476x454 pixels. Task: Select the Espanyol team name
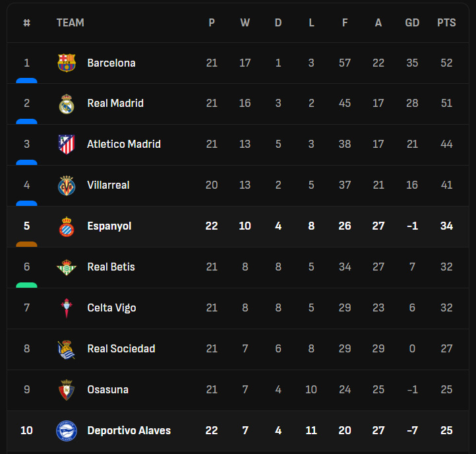click(x=109, y=226)
